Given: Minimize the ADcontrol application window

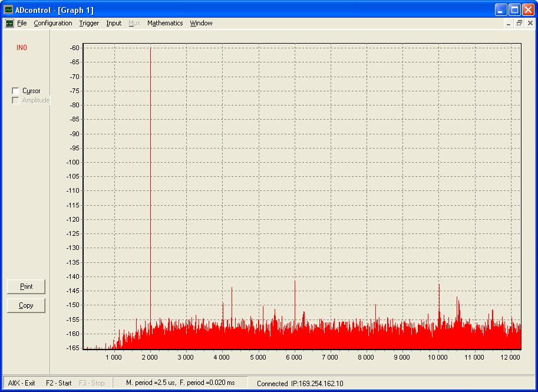Looking at the screenshot, I should click(x=501, y=10).
